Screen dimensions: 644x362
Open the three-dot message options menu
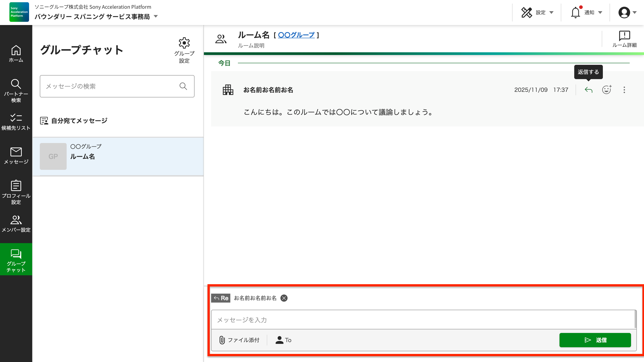(x=624, y=90)
